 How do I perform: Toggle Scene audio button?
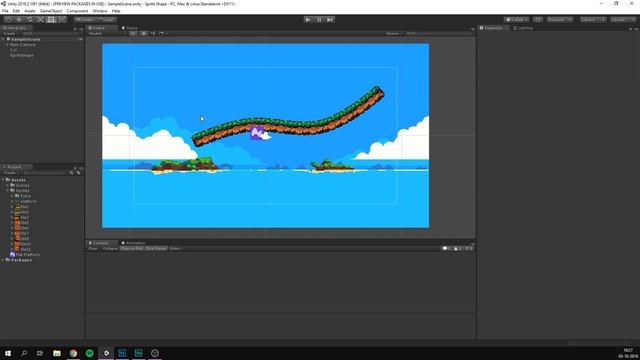coord(153,33)
